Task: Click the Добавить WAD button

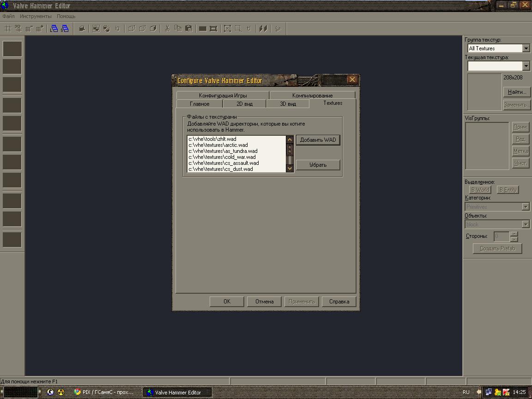Action: [x=318, y=140]
